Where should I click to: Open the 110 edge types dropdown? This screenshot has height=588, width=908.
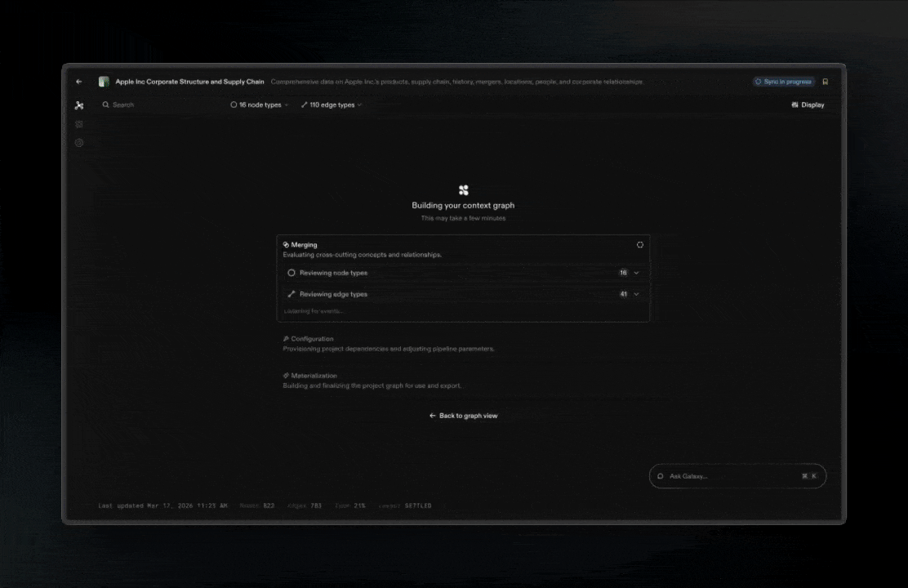[x=332, y=105]
